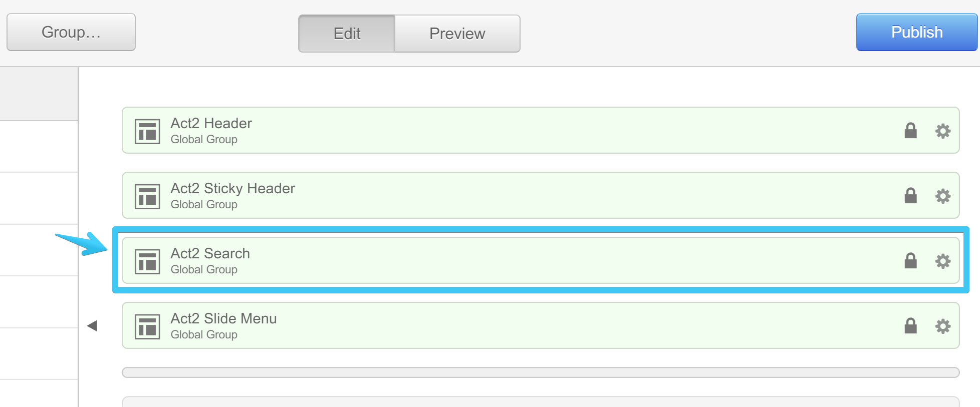This screenshot has height=407, width=980.
Task: Open Act2 Sticky Header gear settings
Action: tap(943, 196)
